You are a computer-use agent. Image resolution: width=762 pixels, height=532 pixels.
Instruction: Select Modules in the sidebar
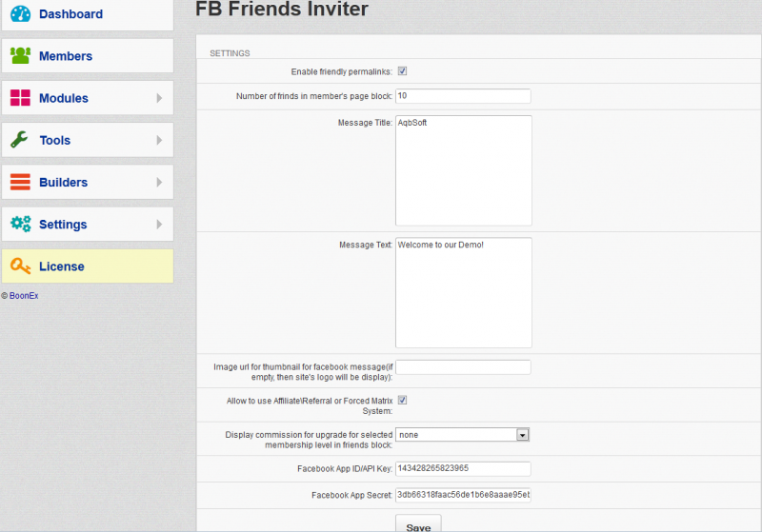tap(88, 98)
